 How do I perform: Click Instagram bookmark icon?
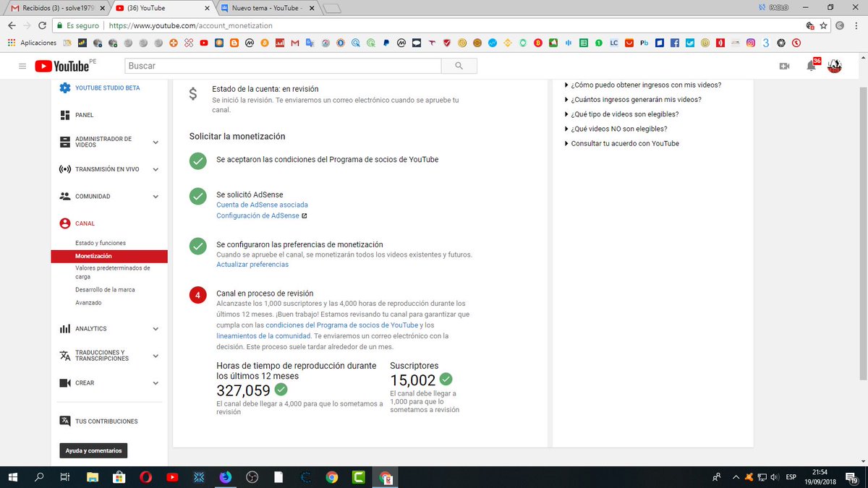pyautogui.click(x=752, y=43)
